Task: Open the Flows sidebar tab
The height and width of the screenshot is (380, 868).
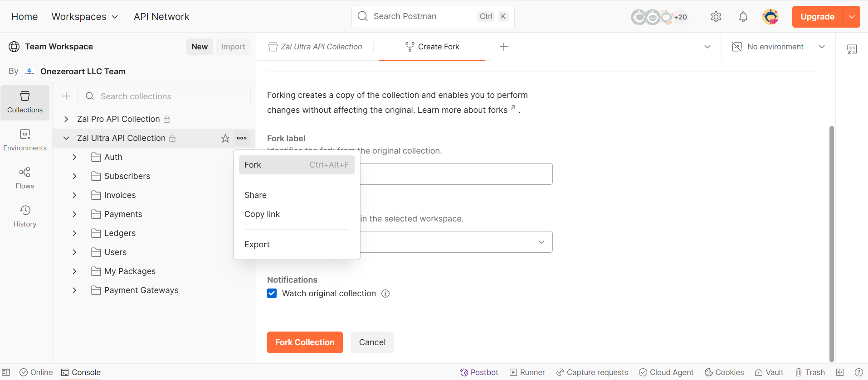Action: 25,178
